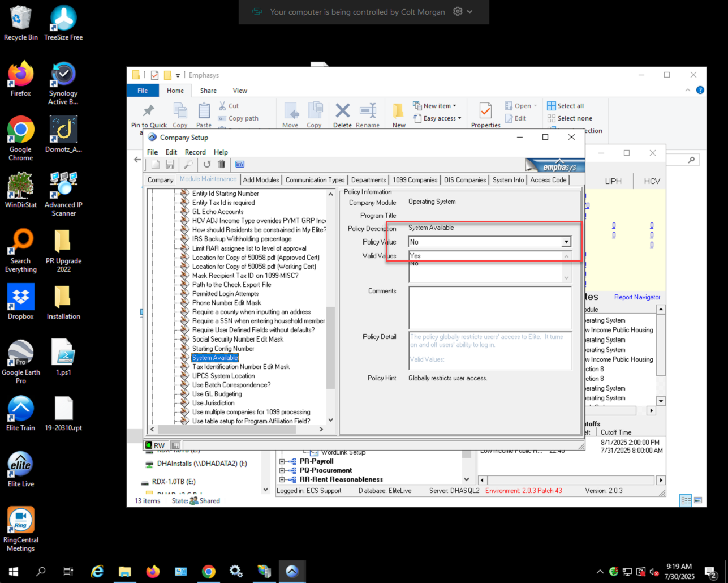Open the Windows Start menu

(14, 572)
